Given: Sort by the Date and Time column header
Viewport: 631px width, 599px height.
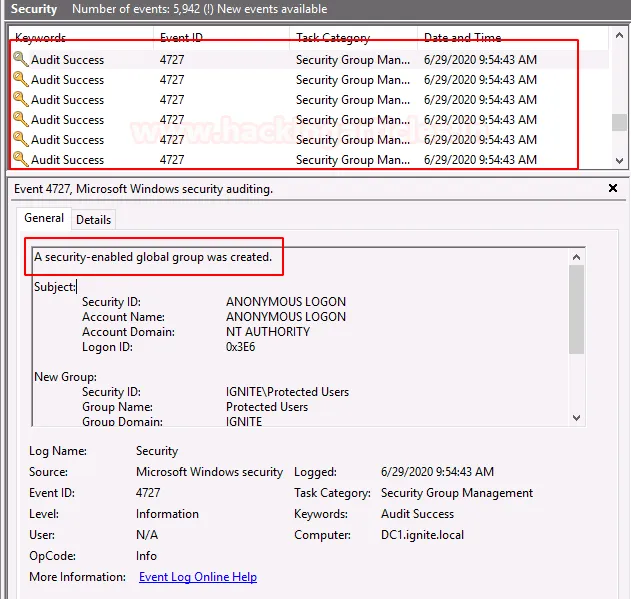Looking at the screenshot, I should tap(462, 38).
